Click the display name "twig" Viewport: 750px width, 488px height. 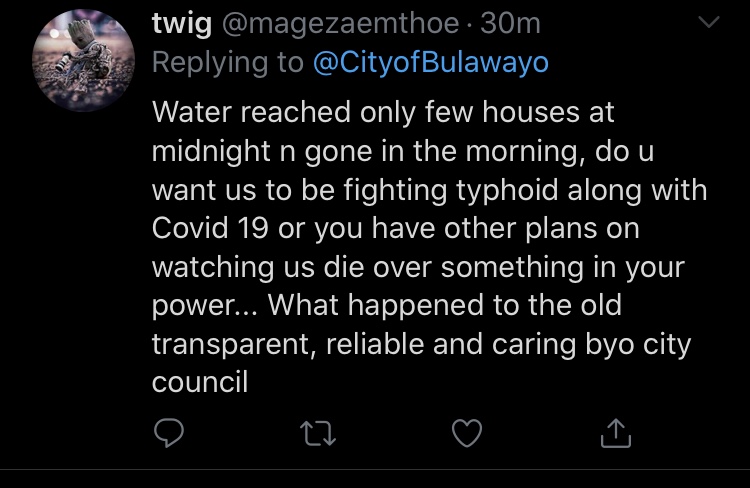pos(182,23)
